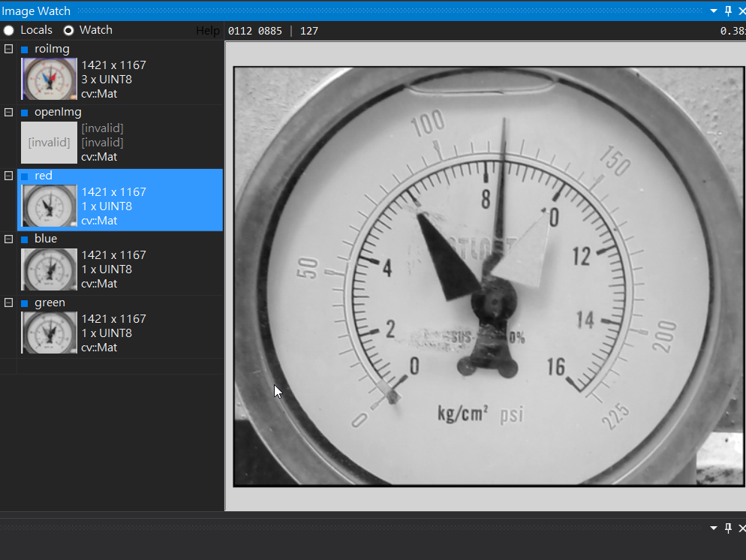Click the red channel thumbnail
746x560 pixels.
[x=49, y=206]
